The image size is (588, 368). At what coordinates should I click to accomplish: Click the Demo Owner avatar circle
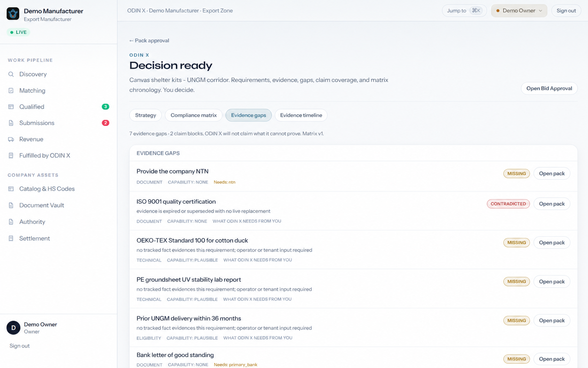pyautogui.click(x=13, y=328)
